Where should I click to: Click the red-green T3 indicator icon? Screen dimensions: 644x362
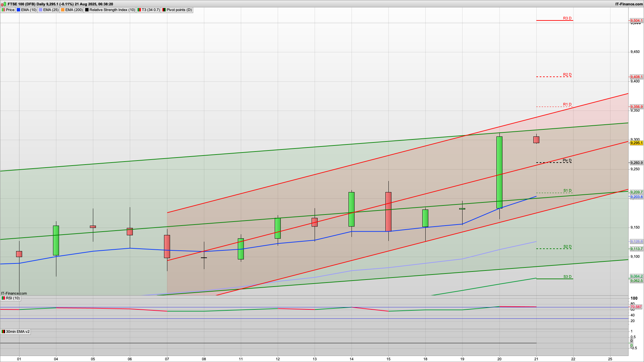139,10
